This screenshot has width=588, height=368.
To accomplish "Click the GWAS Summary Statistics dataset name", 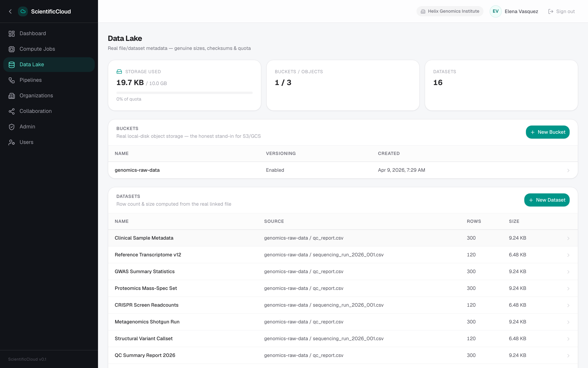I will 145,272.
